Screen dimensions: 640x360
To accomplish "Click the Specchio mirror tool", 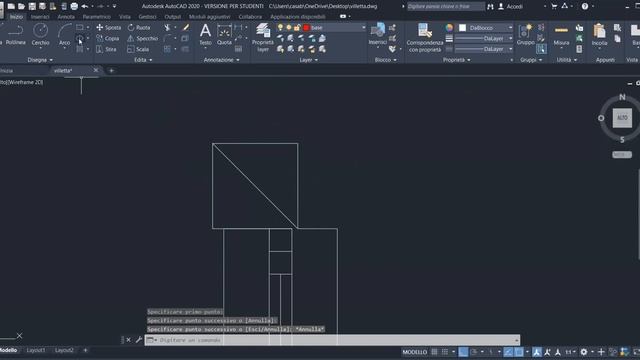I will click(142, 38).
